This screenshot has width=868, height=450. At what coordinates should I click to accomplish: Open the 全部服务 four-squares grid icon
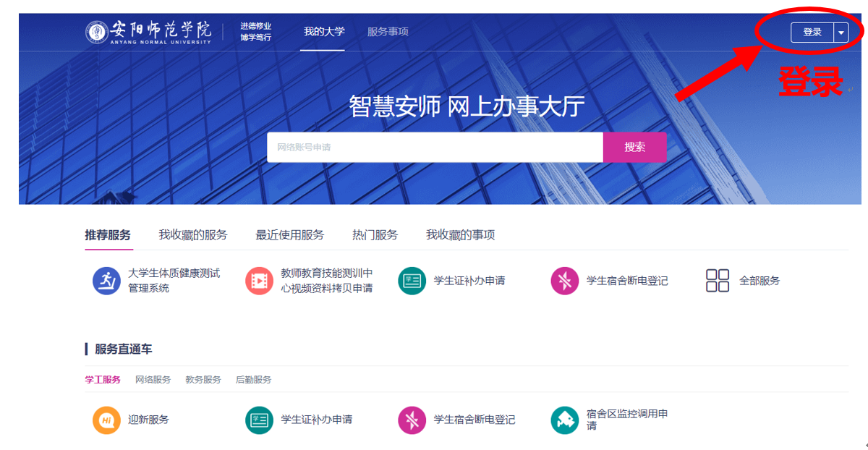tap(718, 281)
